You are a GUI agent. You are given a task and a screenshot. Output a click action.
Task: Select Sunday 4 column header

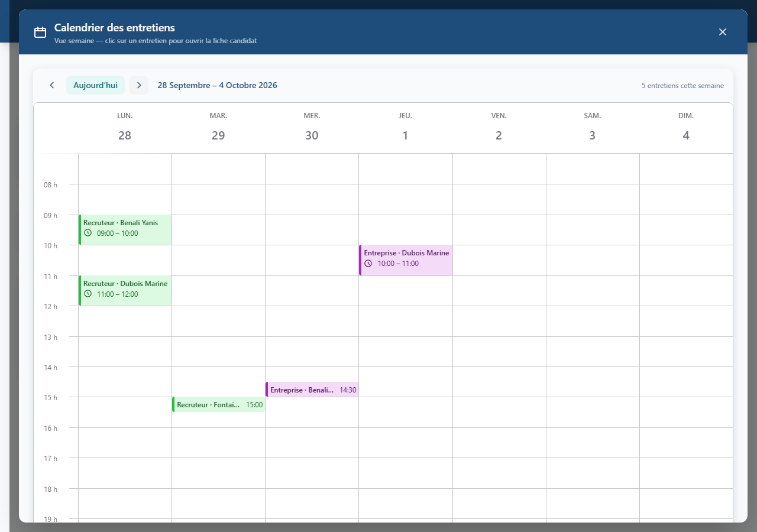(686, 128)
